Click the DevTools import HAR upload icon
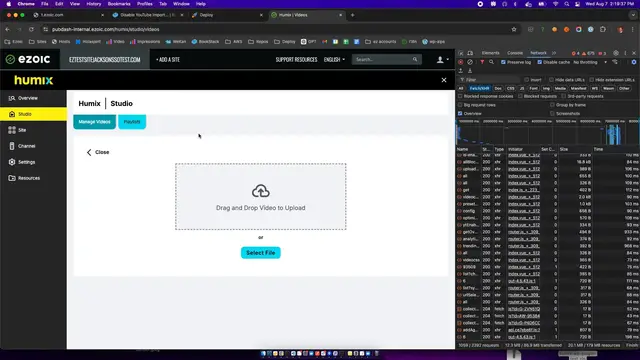Image resolution: width=640 pixels, height=360 pixels. (461, 71)
